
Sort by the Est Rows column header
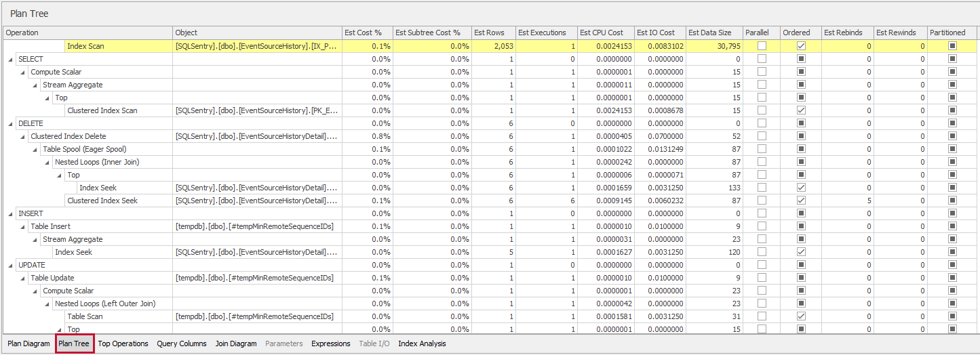[x=493, y=33]
